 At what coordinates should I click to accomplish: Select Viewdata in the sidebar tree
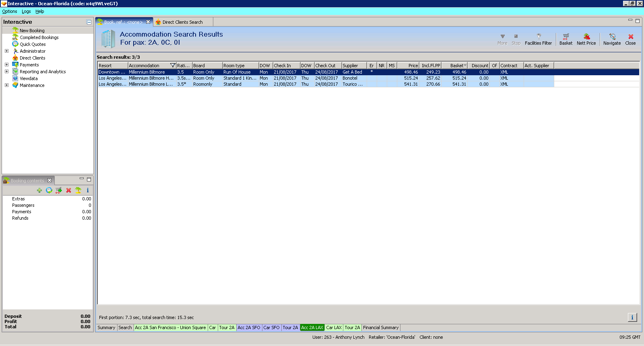click(x=29, y=78)
